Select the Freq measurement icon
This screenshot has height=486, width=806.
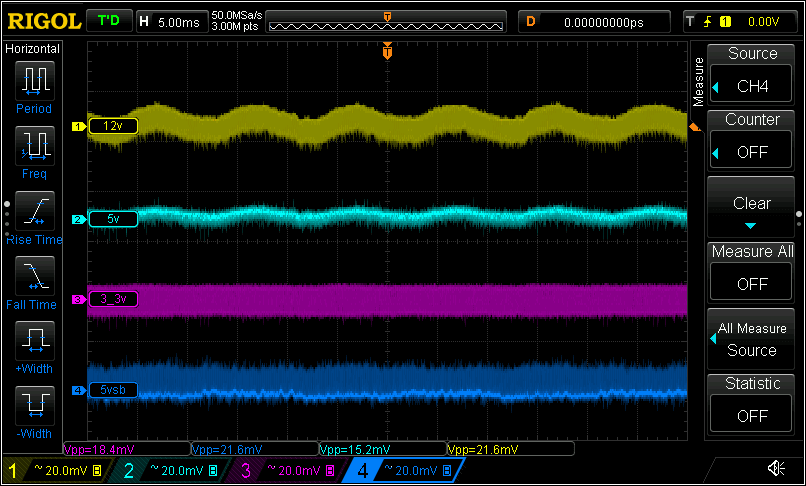tap(35, 147)
